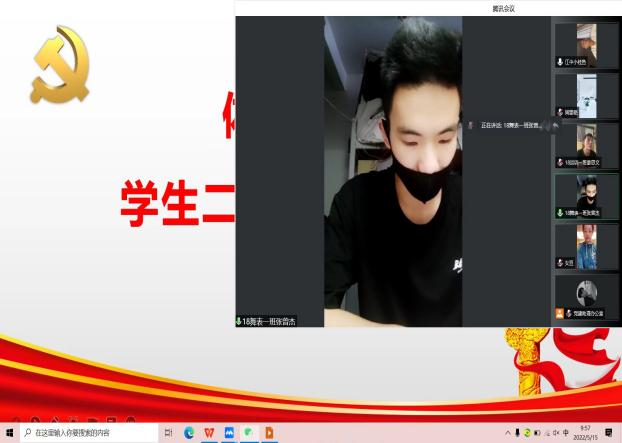Expand the hidden system tray icons

click(507, 433)
